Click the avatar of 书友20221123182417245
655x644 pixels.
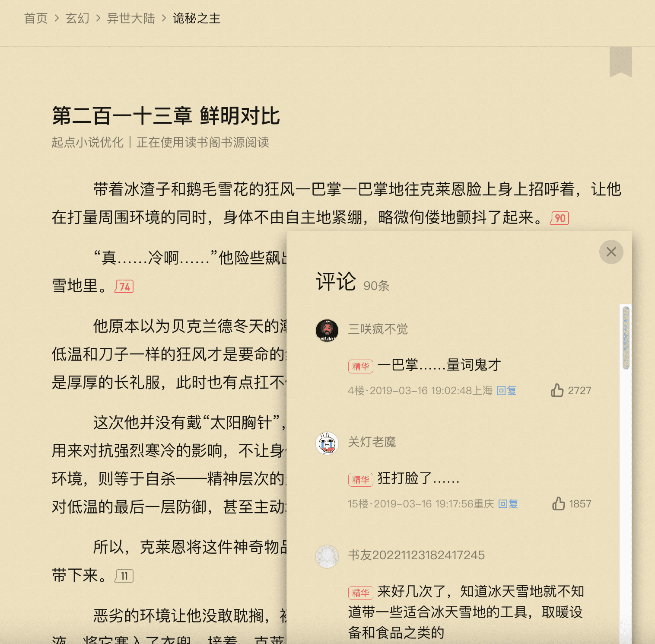tap(327, 556)
